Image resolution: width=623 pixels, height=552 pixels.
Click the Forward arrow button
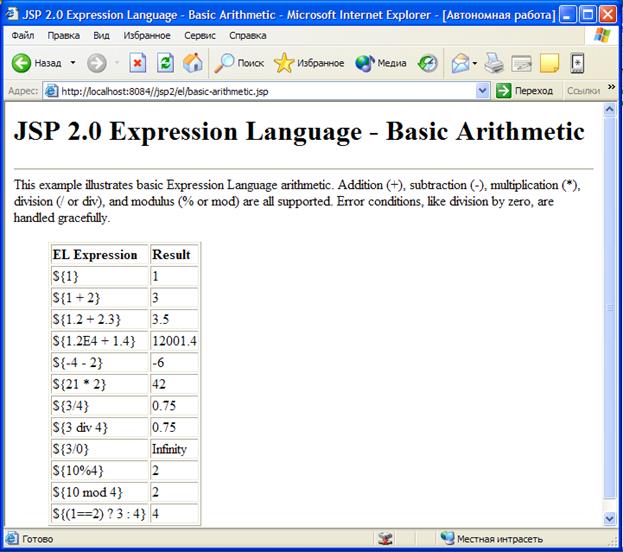(97, 63)
